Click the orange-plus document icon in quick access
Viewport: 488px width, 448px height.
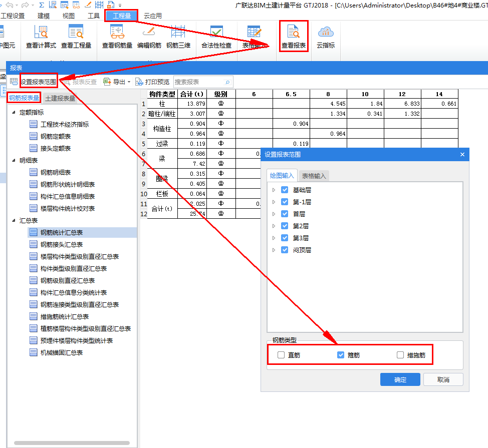(111, 5)
